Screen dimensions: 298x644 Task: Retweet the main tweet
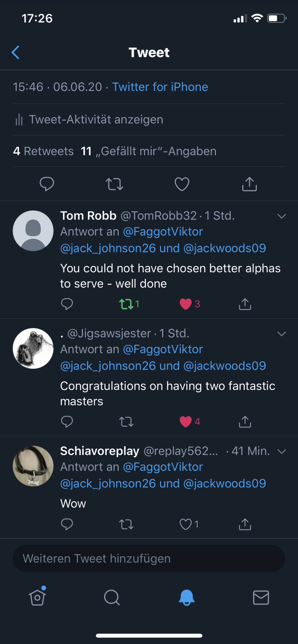point(114,184)
